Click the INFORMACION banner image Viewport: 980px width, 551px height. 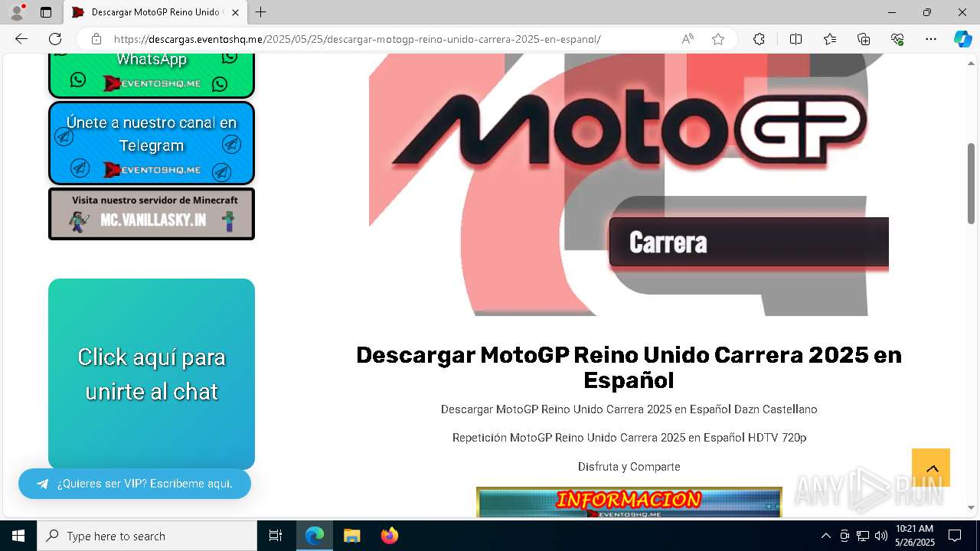629,502
